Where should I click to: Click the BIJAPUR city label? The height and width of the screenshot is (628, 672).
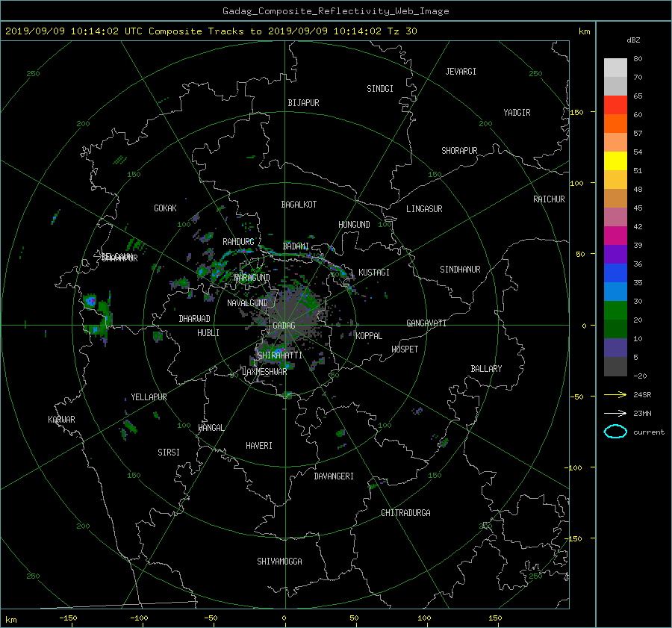pyautogui.click(x=303, y=103)
